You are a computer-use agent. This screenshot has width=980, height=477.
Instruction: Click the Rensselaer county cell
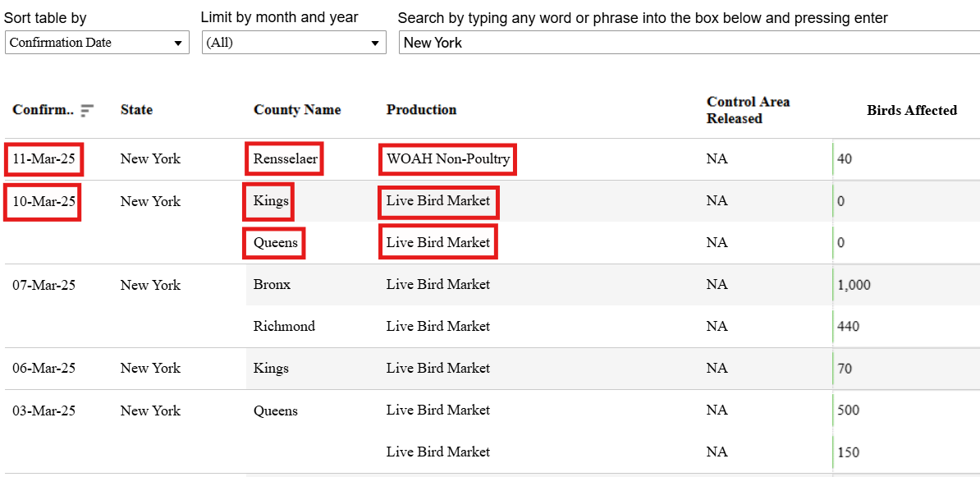pos(284,158)
